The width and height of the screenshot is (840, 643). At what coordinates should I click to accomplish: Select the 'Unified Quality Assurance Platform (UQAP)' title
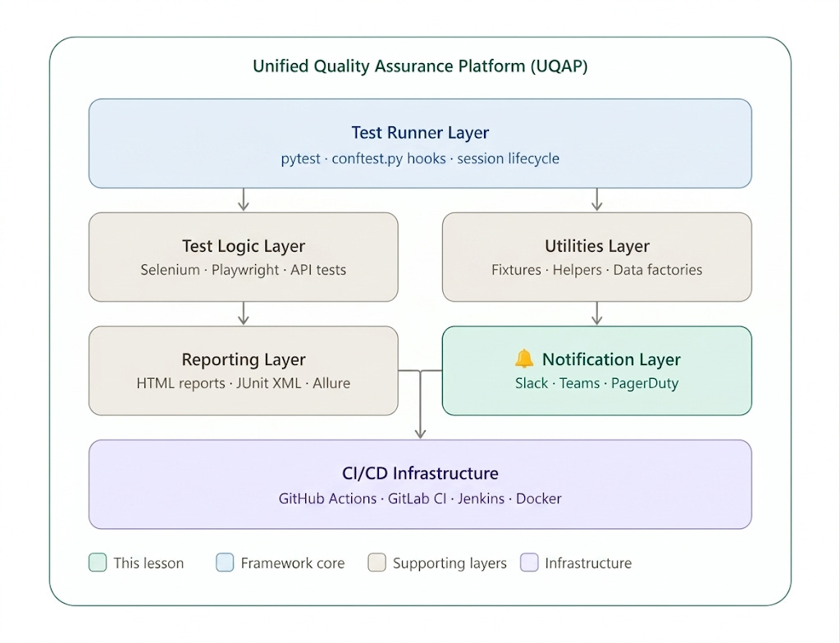click(x=420, y=66)
